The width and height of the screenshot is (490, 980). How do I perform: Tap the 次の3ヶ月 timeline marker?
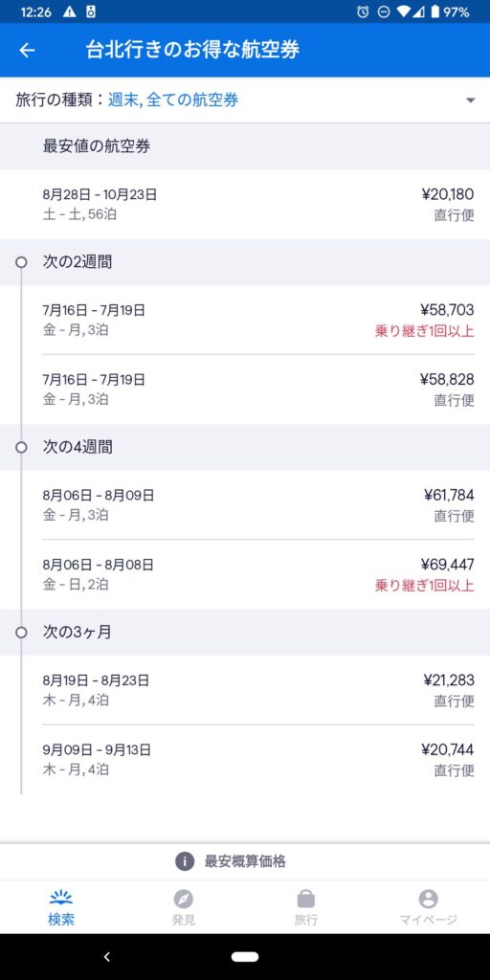[21, 632]
